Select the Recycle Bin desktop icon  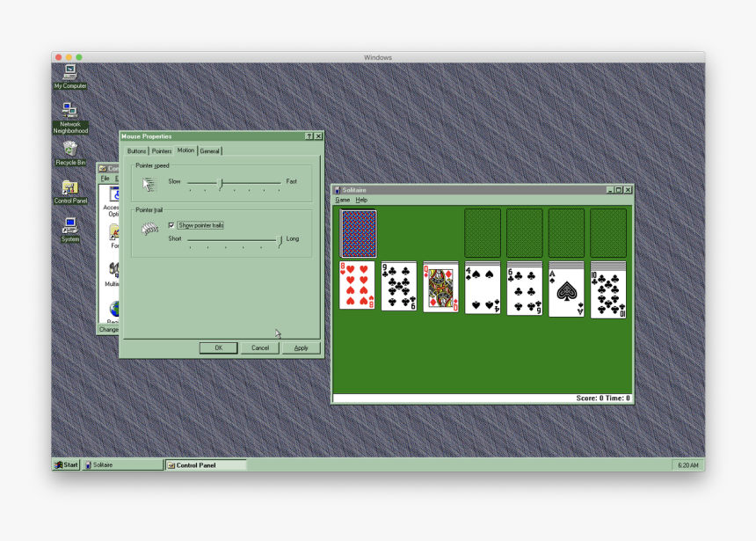click(x=70, y=153)
